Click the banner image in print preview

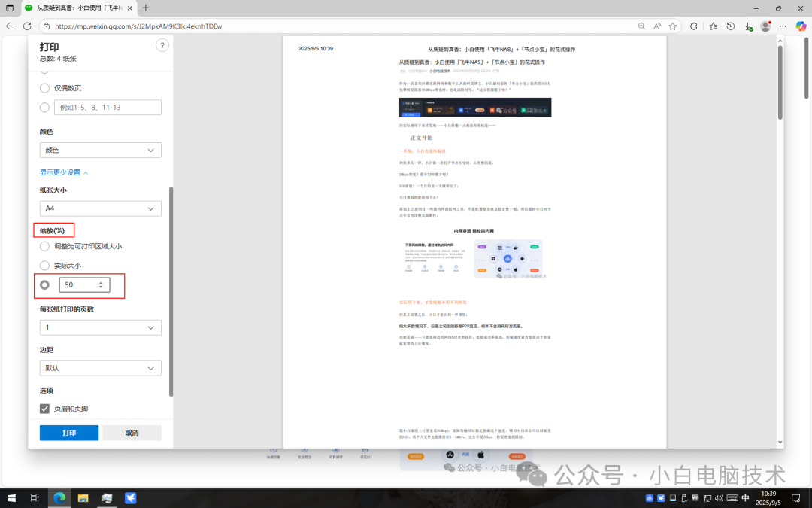[x=475, y=108]
